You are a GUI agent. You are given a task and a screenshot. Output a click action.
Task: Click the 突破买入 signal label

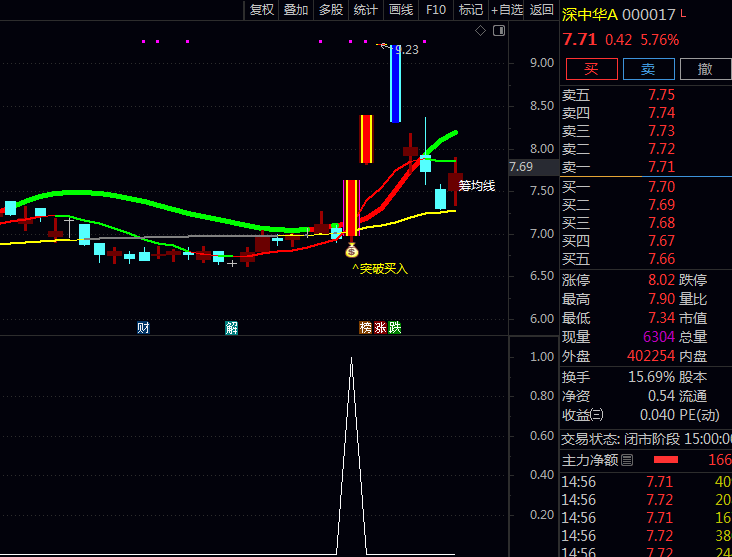pyautogui.click(x=380, y=269)
